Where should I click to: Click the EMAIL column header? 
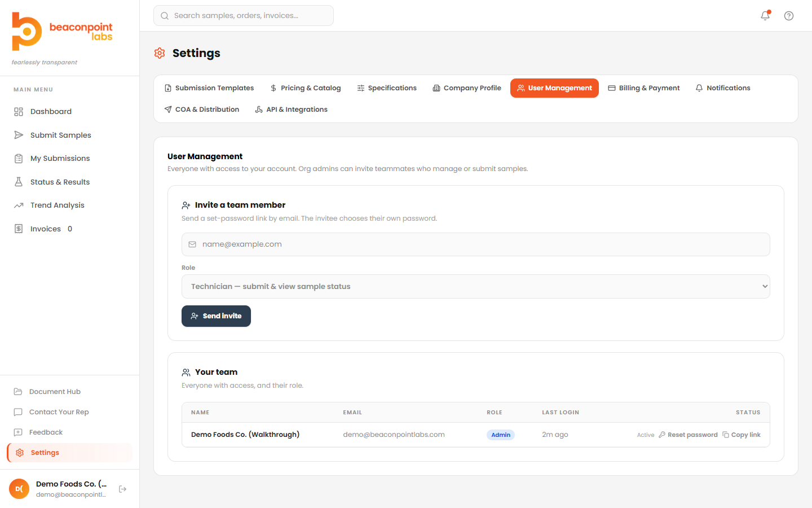point(352,413)
